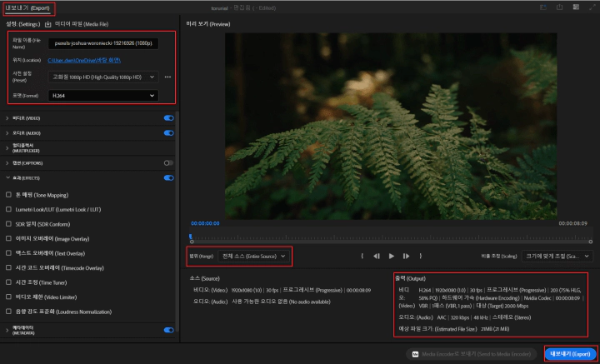The width and height of the screenshot is (600, 364).
Task: Step forward one frame in preview
Action: tap(407, 257)
